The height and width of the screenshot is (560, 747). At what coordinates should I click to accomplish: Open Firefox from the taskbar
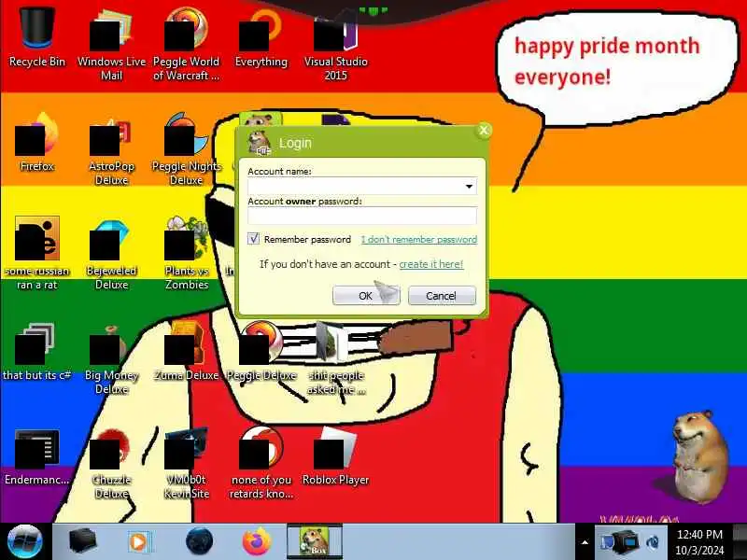coord(258,542)
